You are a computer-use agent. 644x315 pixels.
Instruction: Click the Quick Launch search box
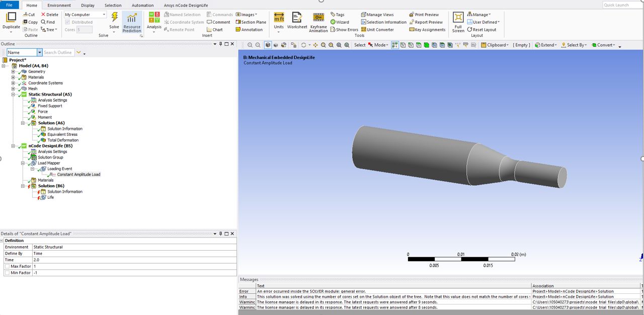pos(622,5)
